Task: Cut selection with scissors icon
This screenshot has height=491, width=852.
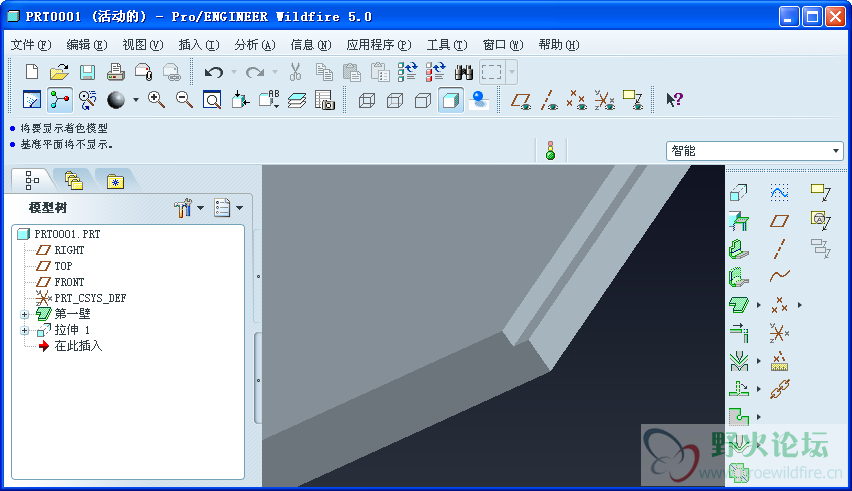Action: pos(295,72)
